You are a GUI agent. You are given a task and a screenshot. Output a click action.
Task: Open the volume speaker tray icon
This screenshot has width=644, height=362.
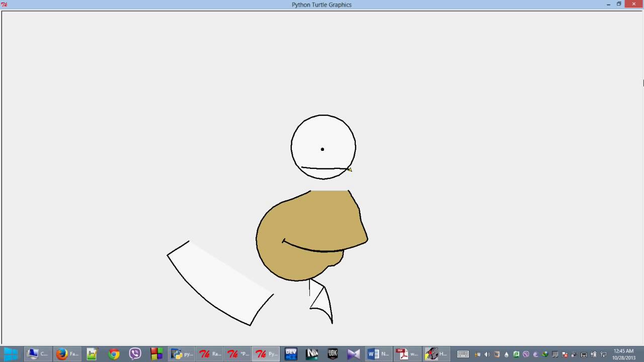pos(487,354)
